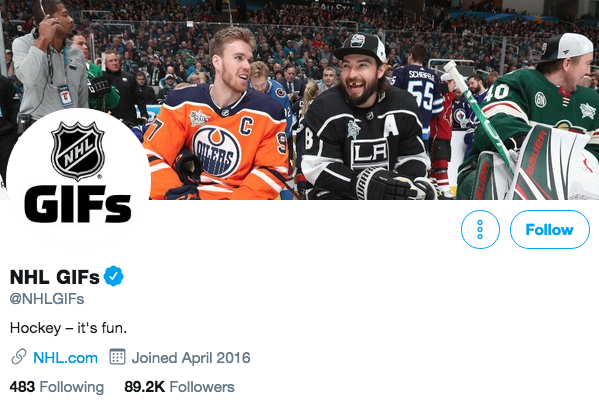Follow the NHL GIFs account
The image size is (599, 408).
click(550, 230)
